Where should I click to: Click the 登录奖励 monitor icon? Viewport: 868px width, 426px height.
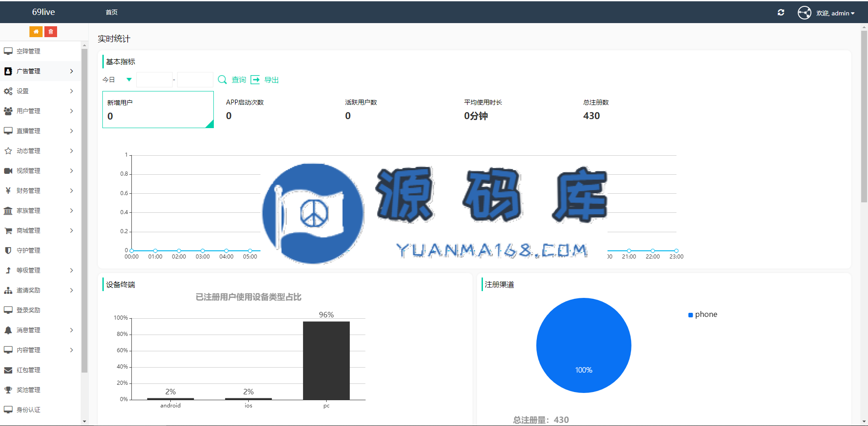coord(8,310)
